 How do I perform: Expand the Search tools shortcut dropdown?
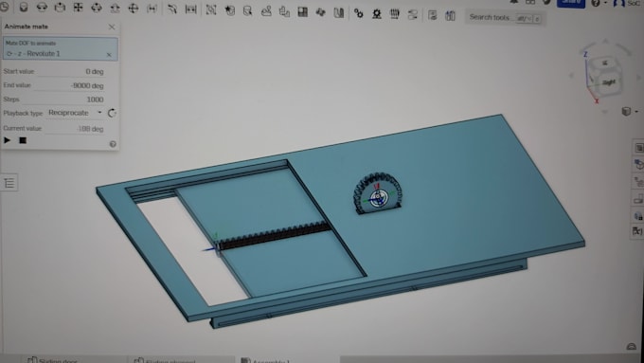[525, 18]
